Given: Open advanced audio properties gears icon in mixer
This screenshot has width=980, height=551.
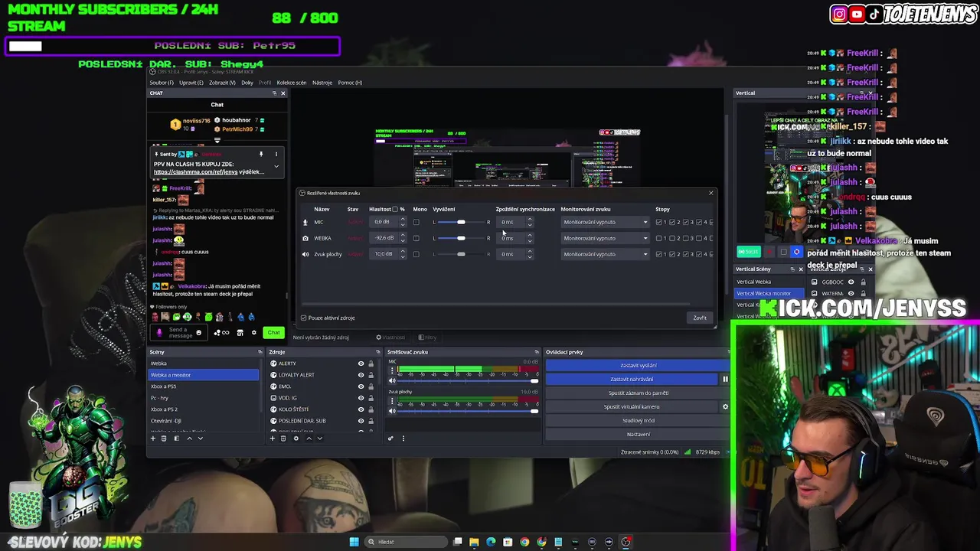Looking at the screenshot, I should 390,439.
